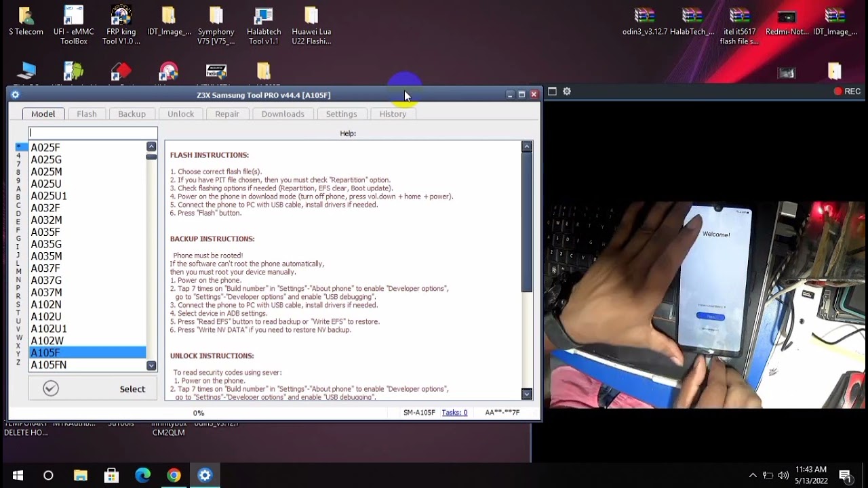Open notification center icon
868x488 pixels.
click(845, 475)
